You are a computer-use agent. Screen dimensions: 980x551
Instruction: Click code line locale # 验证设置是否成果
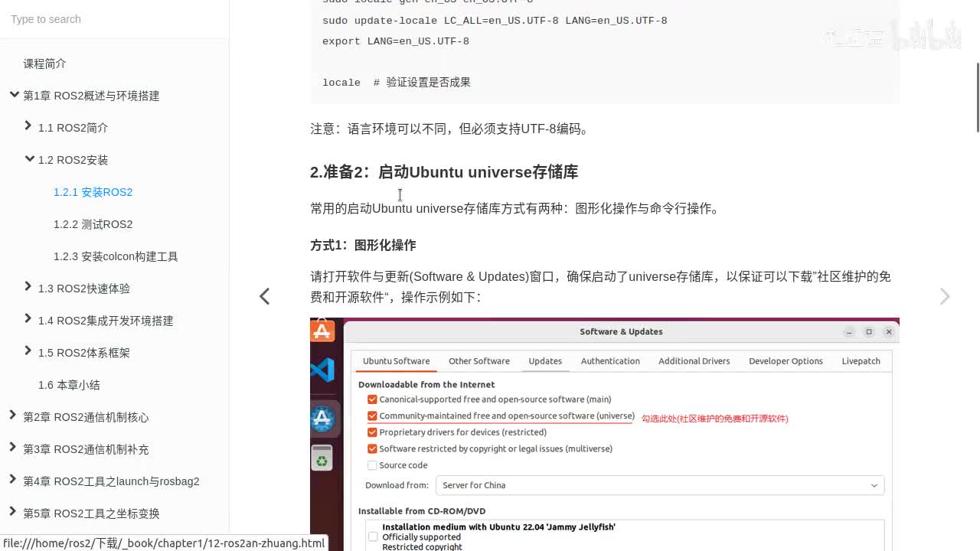tap(397, 83)
